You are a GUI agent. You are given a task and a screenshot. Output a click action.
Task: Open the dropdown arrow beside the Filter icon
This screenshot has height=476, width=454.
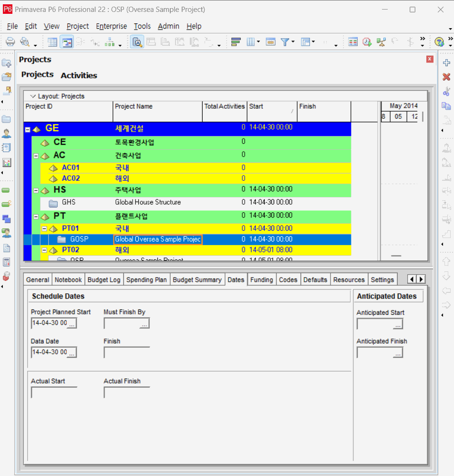293,41
